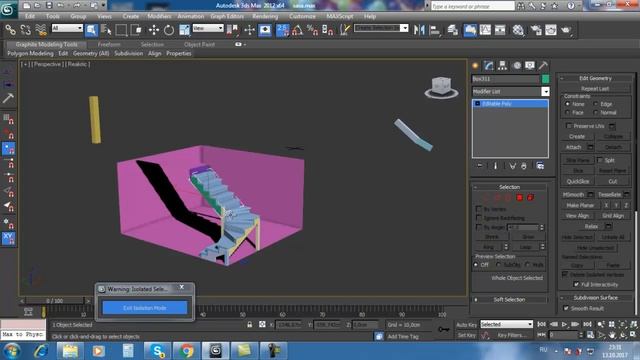Image resolution: width=640 pixels, height=360 pixels.
Task: Click the Pin Stack icon
Action: 480,166
